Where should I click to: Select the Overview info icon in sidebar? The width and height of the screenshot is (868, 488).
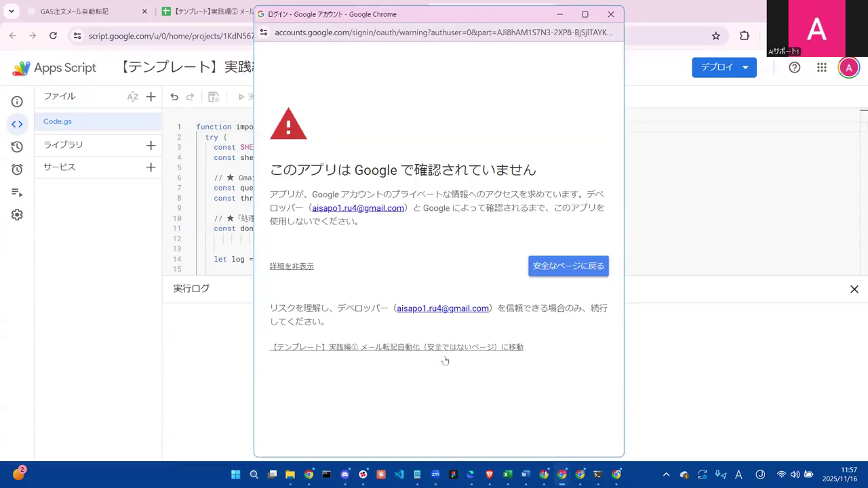point(17,101)
